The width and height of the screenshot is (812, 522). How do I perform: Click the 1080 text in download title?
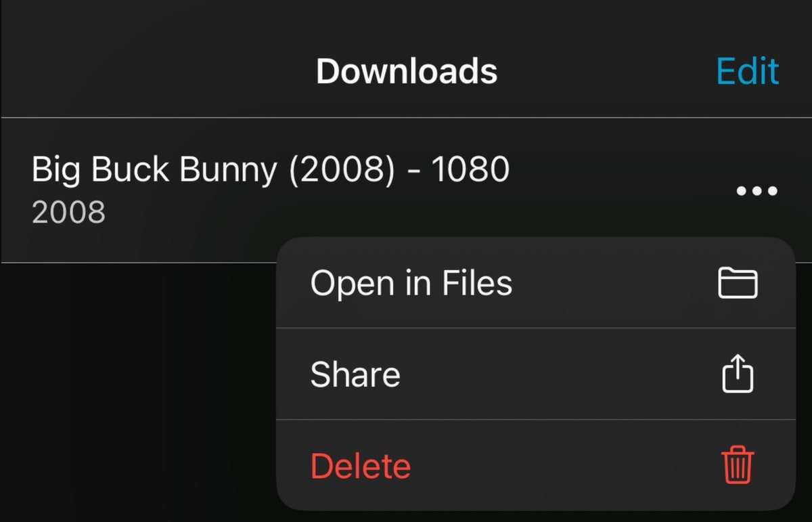(x=470, y=169)
